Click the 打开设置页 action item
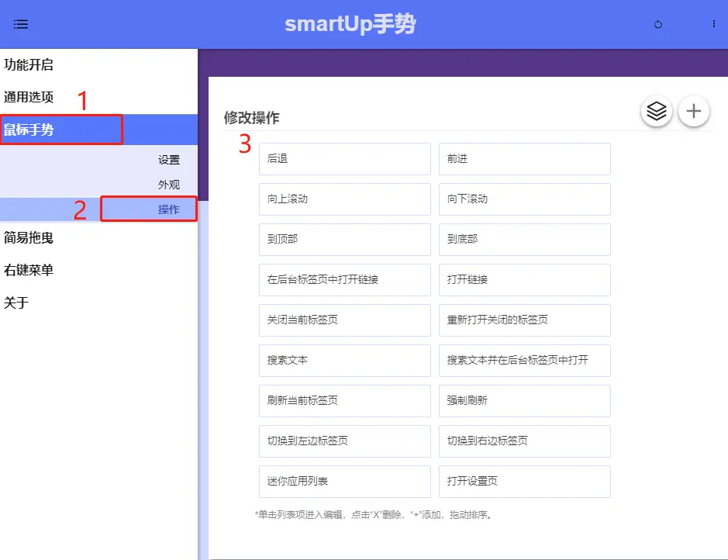728x560 pixels. click(525, 482)
